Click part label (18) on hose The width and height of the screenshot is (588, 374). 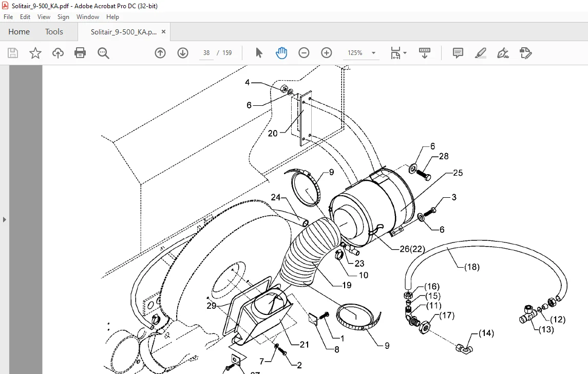(472, 267)
